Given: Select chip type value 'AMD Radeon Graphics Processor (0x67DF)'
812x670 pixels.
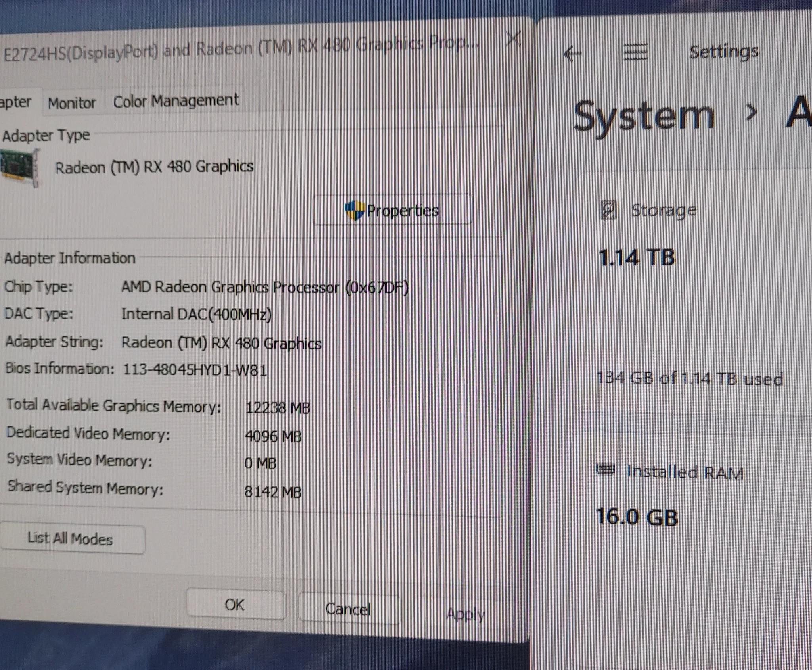Looking at the screenshot, I should point(265,287).
